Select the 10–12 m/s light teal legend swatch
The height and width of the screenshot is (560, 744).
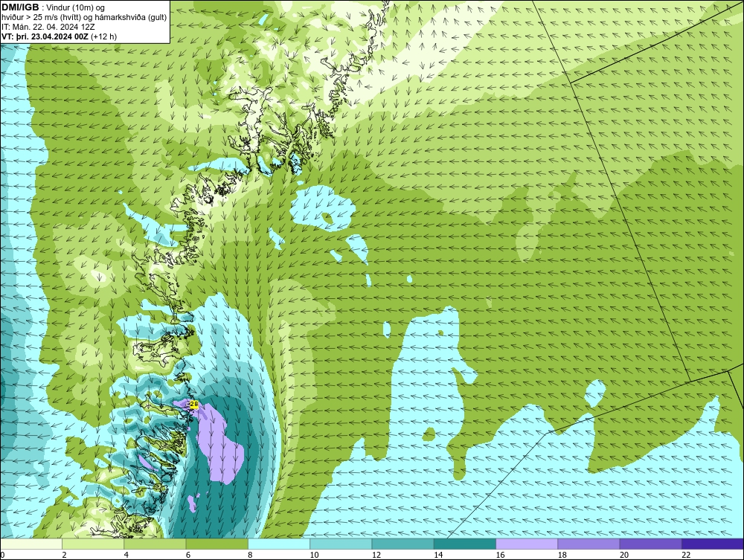pyautogui.click(x=341, y=544)
